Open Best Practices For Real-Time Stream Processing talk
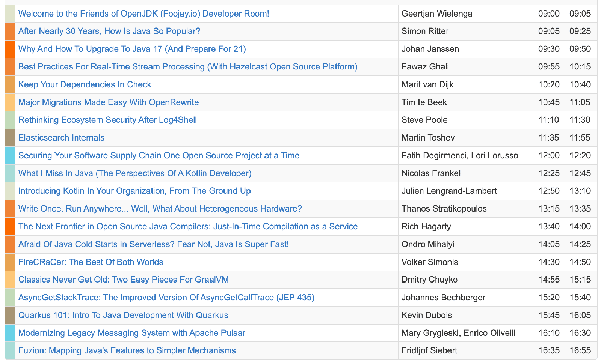 click(188, 67)
